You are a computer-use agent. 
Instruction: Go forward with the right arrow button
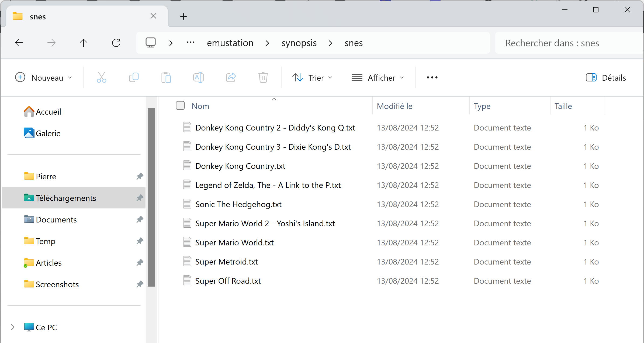pyautogui.click(x=51, y=43)
